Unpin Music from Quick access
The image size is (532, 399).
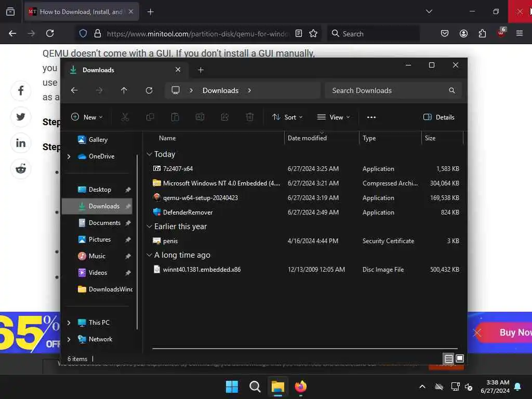[128, 256]
